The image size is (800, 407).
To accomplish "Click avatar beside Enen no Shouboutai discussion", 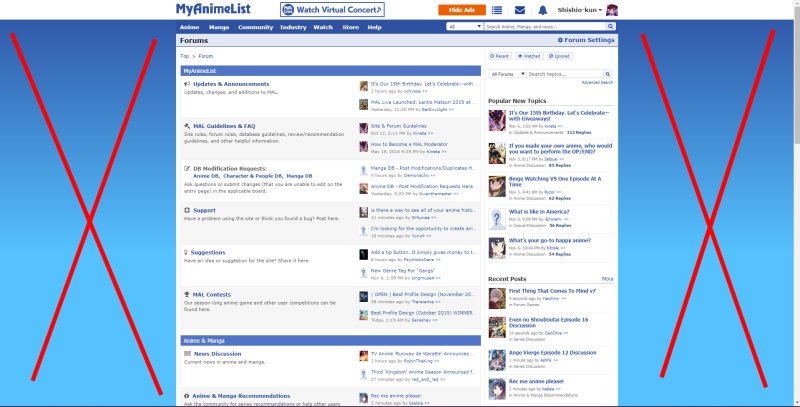I will tap(497, 327).
